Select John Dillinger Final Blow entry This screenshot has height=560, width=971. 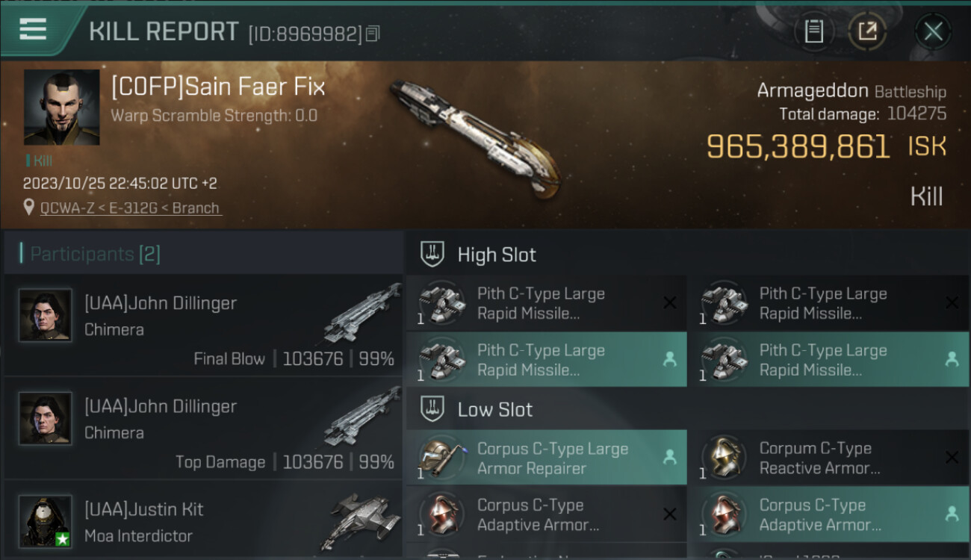(203, 326)
